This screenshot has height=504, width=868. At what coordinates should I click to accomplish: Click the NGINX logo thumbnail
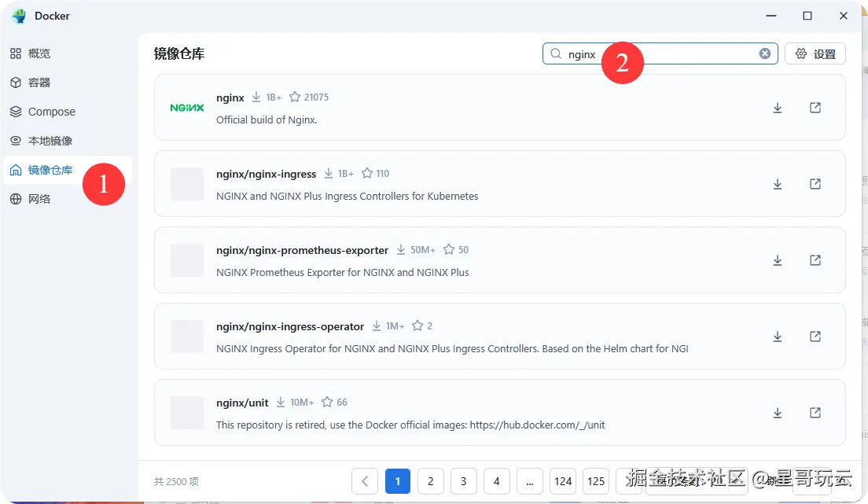click(x=187, y=108)
